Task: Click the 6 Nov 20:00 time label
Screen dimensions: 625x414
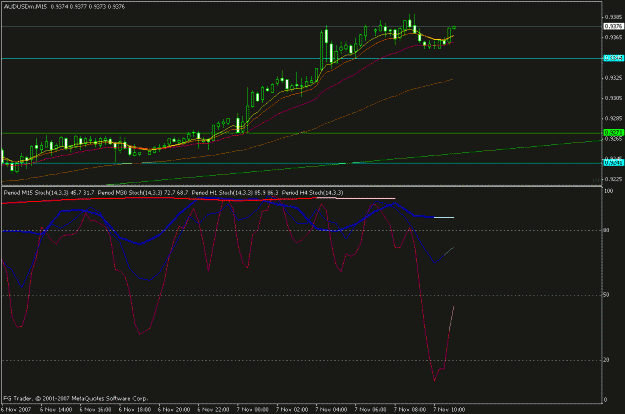Action: [x=174, y=410]
